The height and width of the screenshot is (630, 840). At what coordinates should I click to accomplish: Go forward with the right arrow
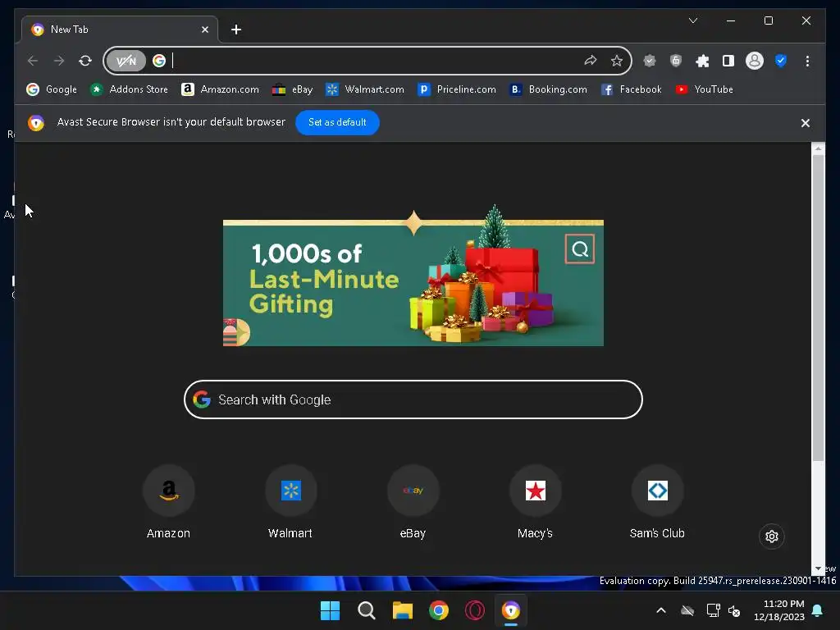coord(59,61)
